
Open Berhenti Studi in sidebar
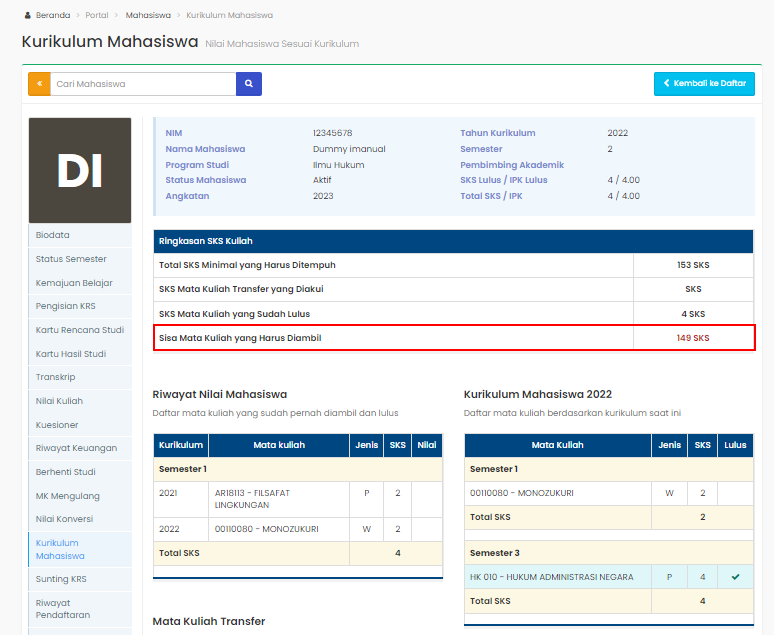[80, 472]
